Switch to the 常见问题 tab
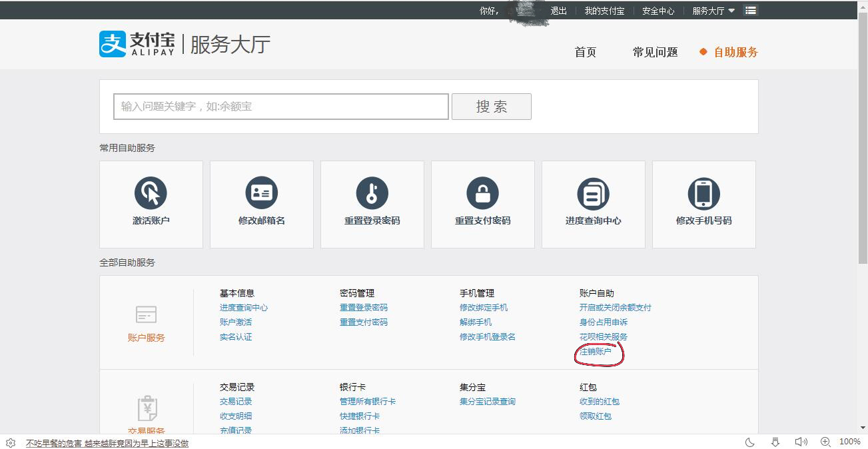868x449 pixels. point(655,52)
